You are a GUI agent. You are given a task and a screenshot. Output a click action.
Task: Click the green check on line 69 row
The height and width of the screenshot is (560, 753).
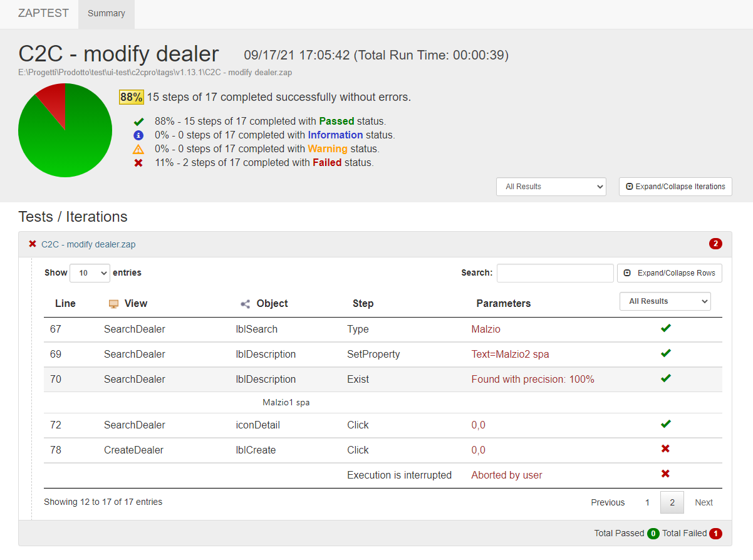666,353
